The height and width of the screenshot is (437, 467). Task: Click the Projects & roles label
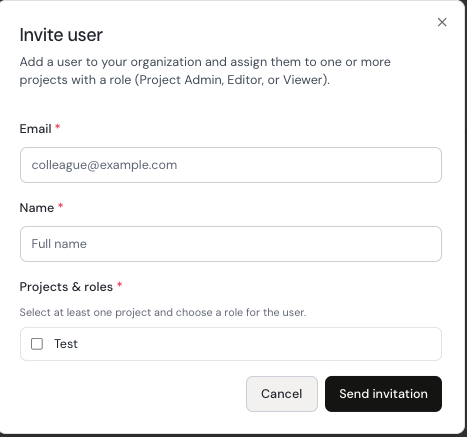pyautogui.click(x=66, y=287)
